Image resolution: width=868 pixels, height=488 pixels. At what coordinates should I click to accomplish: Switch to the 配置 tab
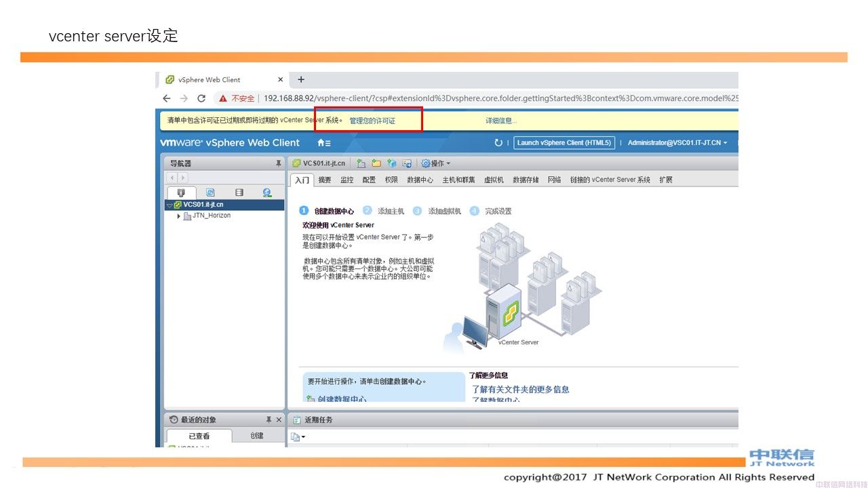[x=369, y=180]
